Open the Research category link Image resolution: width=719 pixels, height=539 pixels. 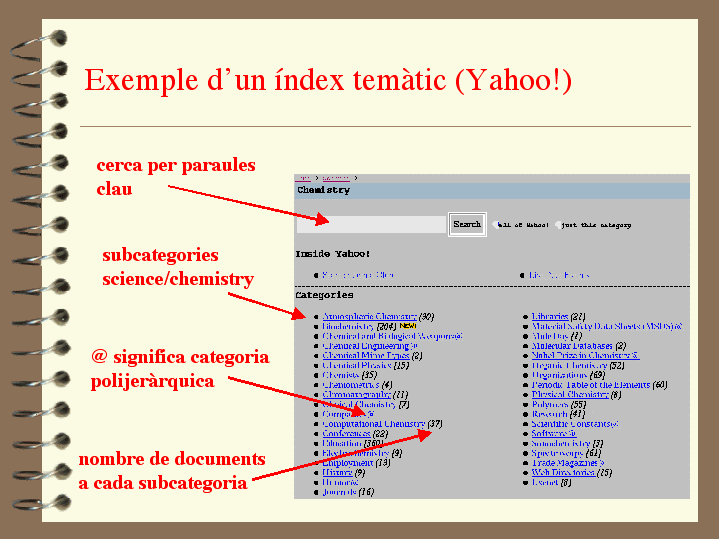pyautogui.click(x=549, y=414)
